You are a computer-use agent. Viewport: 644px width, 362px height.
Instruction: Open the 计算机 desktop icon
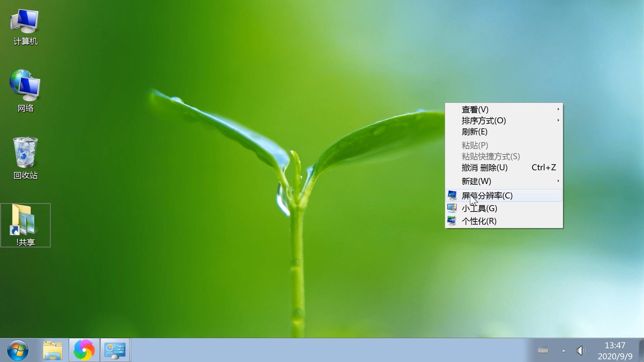tap(24, 21)
